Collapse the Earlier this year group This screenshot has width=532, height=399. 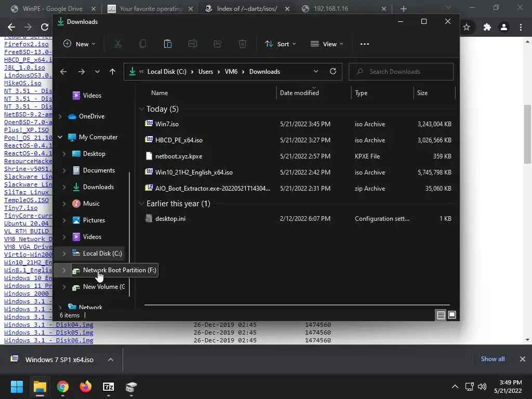141,204
